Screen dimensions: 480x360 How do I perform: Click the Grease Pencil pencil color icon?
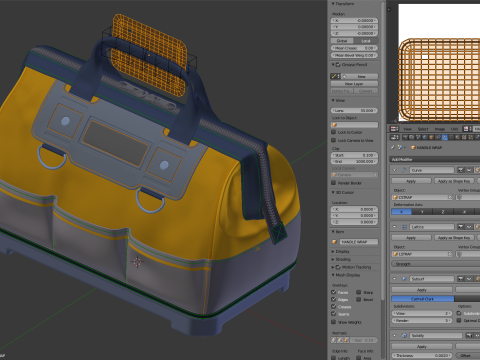point(334,76)
